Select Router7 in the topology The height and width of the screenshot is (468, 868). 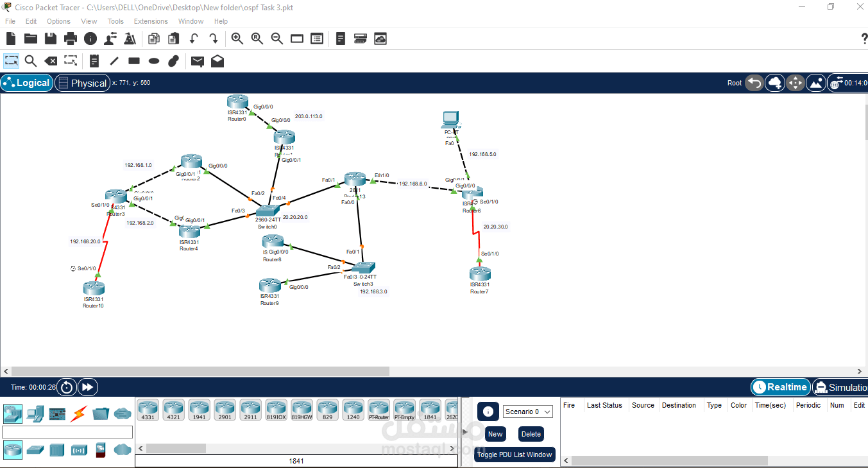(x=480, y=274)
